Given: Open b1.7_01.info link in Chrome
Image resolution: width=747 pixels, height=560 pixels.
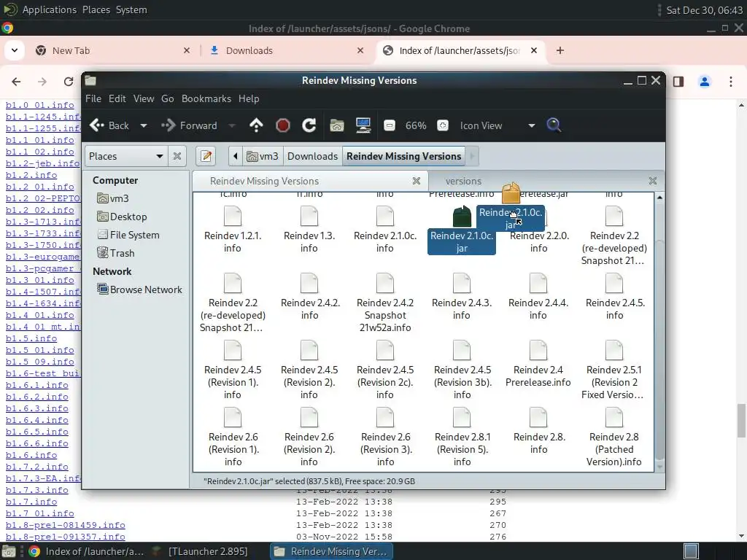Looking at the screenshot, I should [x=39, y=513].
